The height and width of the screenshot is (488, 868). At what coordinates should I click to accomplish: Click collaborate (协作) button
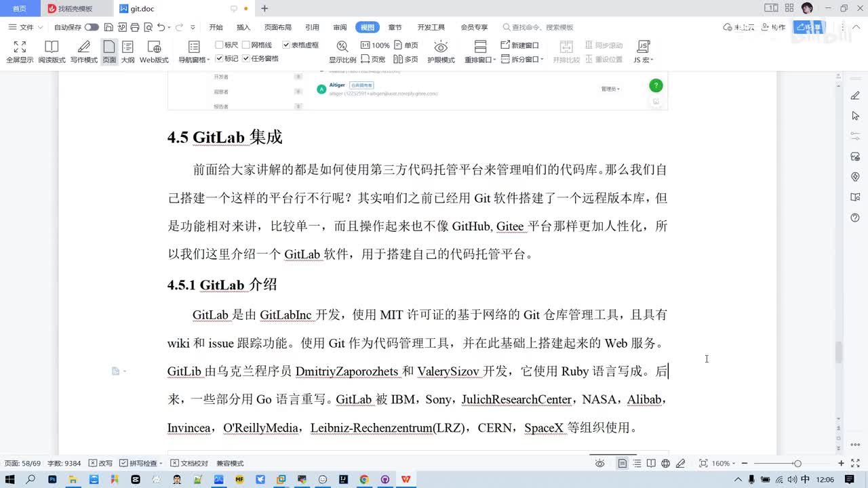pos(773,27)
